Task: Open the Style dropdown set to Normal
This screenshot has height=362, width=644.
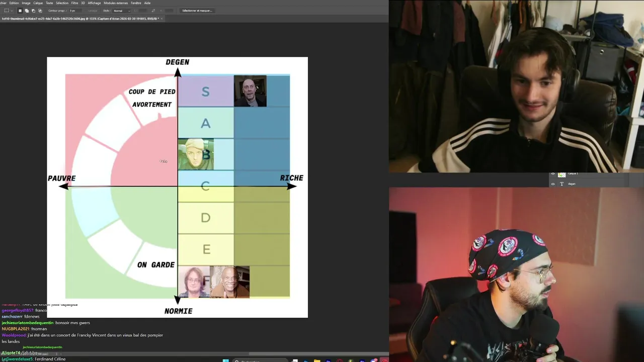Action: tap(122, 11)
